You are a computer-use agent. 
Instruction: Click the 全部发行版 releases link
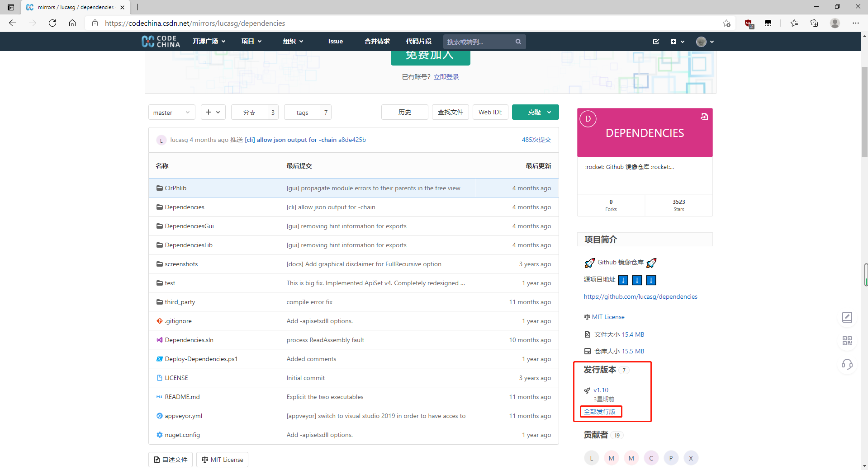tap(600, 412)
